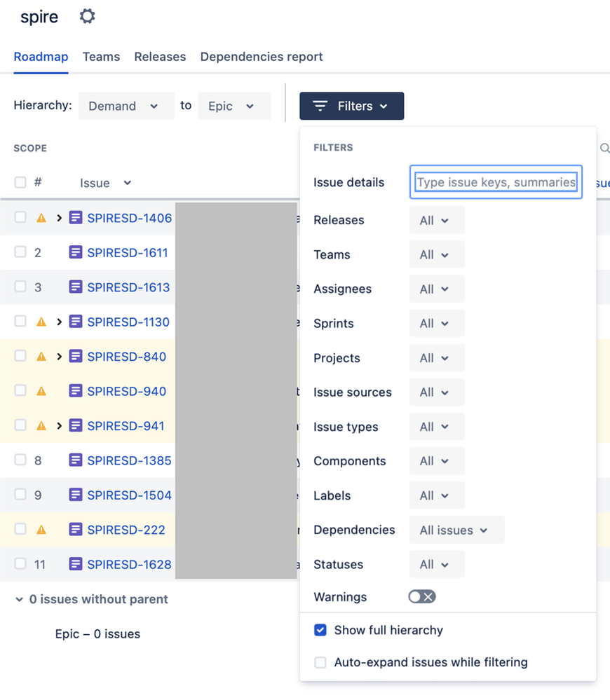Open the spire settings gear
The height and width of the screenshot is (700, 610).
click(x=87, y=15)
